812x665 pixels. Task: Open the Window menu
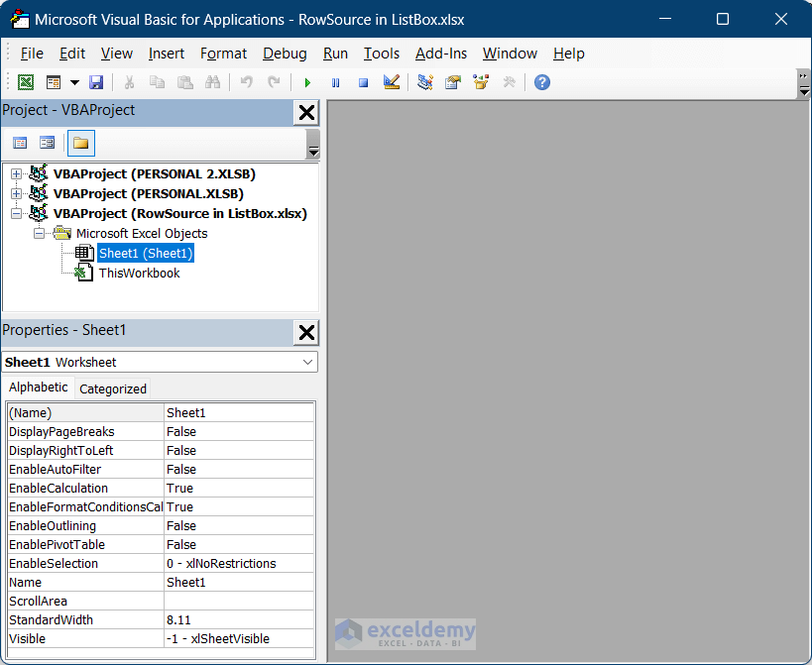click(510, 54)
